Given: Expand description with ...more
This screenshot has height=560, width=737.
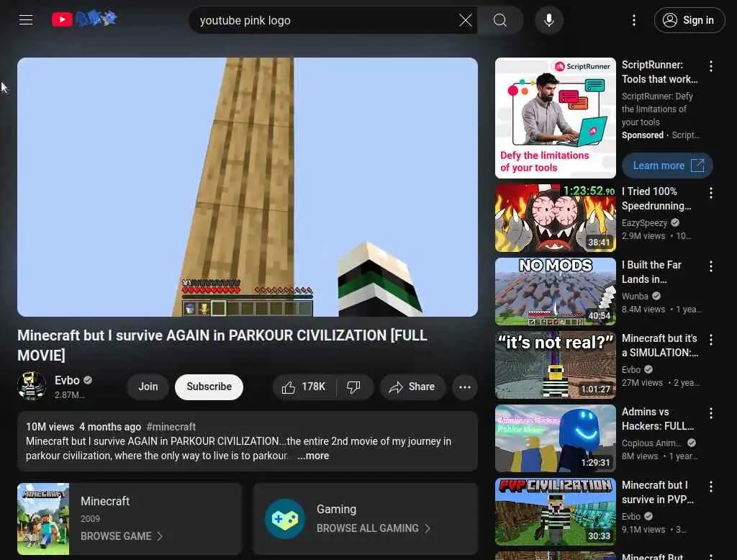Looking at the screenshot, I should click(313, 456).
